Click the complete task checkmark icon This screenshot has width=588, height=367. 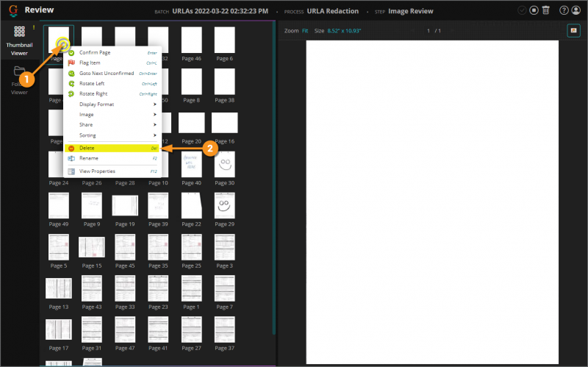click(522, 10)
